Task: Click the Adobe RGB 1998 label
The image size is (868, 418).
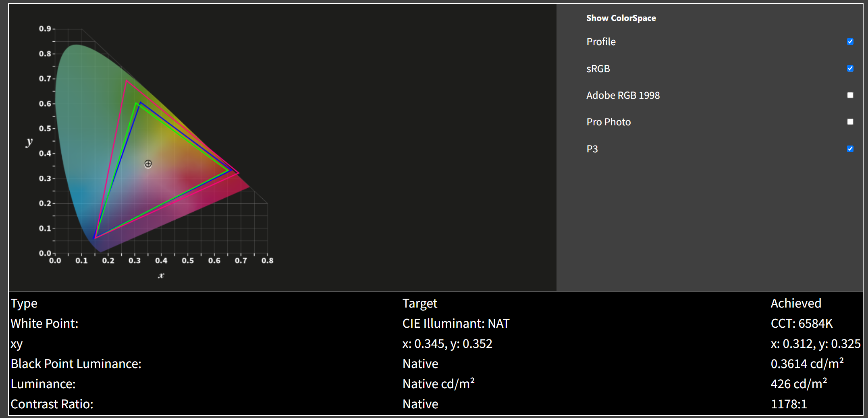Action: tap(623, 96)
